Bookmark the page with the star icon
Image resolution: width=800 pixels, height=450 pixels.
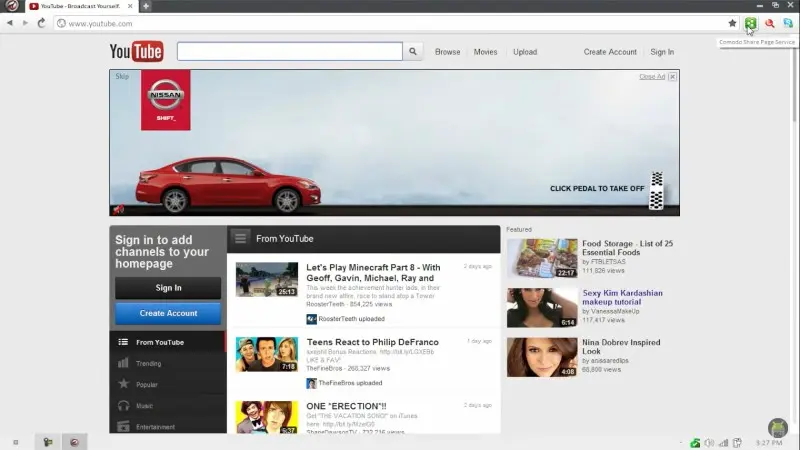732,23
